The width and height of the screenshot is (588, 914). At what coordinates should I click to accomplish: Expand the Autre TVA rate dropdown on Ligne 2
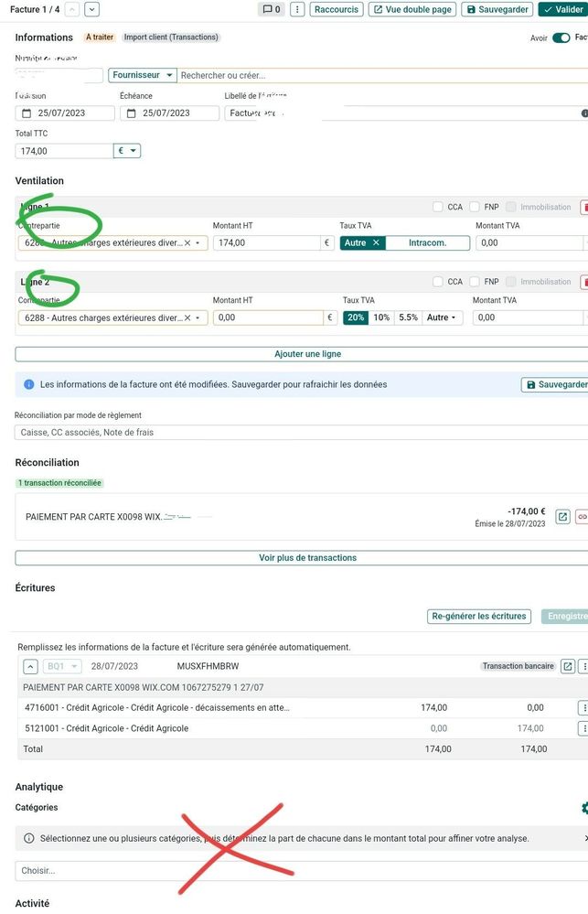click(443, 317)
